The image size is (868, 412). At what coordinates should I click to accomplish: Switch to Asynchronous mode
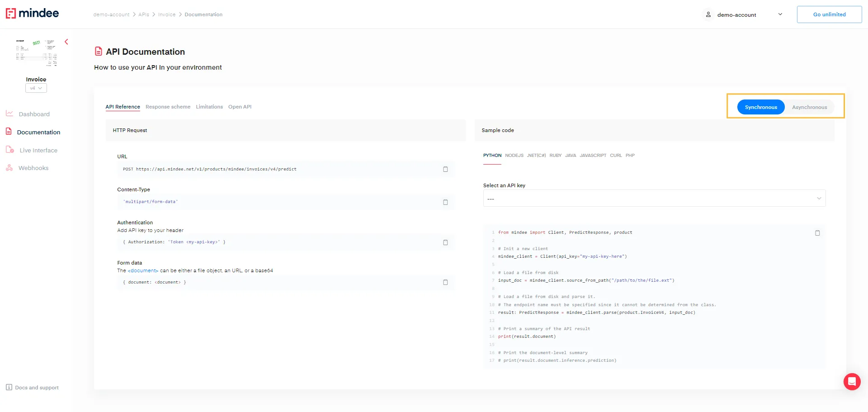pos(809,107)
